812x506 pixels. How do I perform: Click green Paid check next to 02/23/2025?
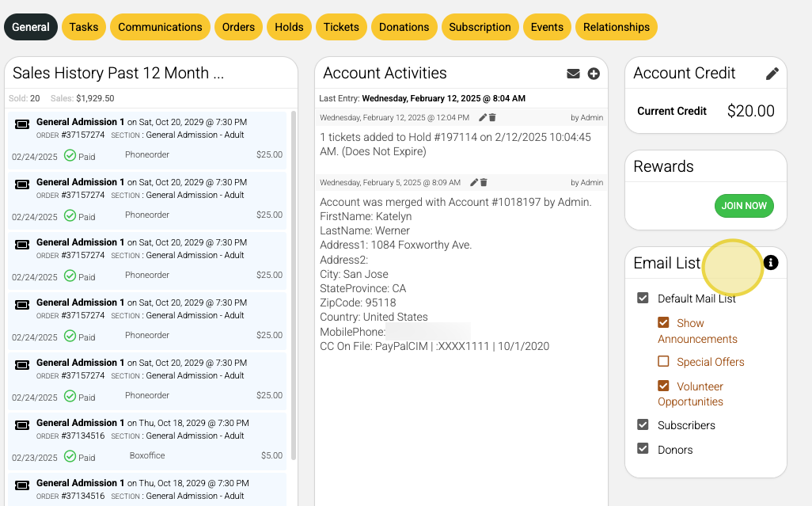[x=70, y=456]
